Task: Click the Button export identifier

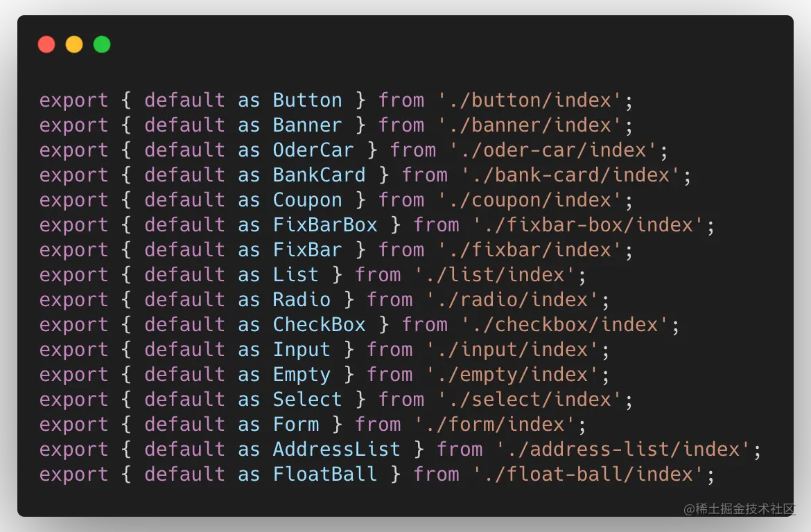Action: [x=307, y=100]
